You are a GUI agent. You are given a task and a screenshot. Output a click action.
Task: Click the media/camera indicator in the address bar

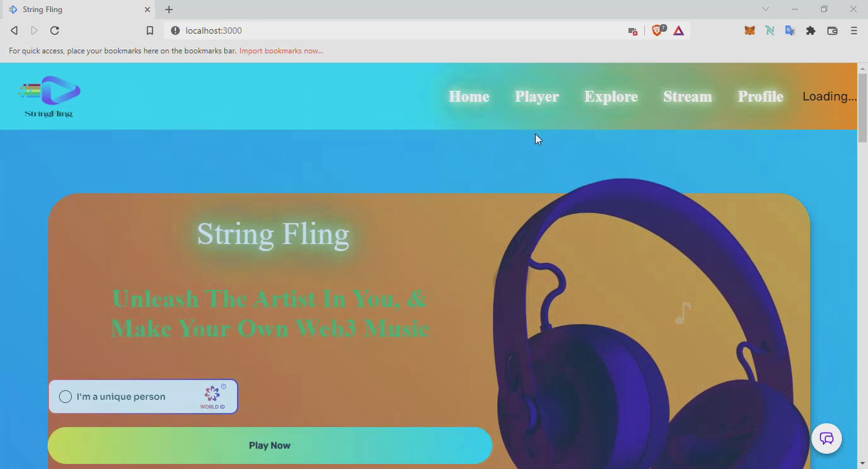click(x=633, y=31)
